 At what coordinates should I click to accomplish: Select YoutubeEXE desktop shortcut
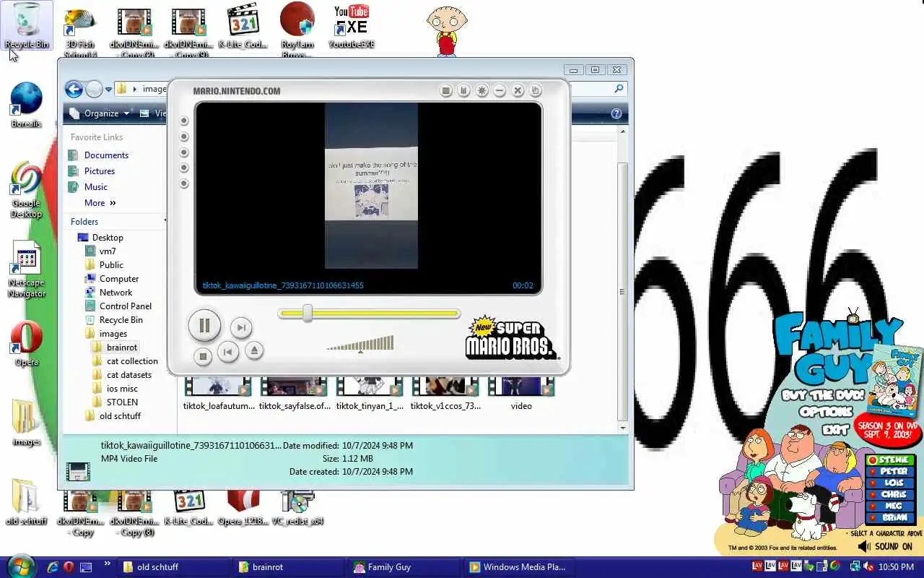tap(352, 26)
